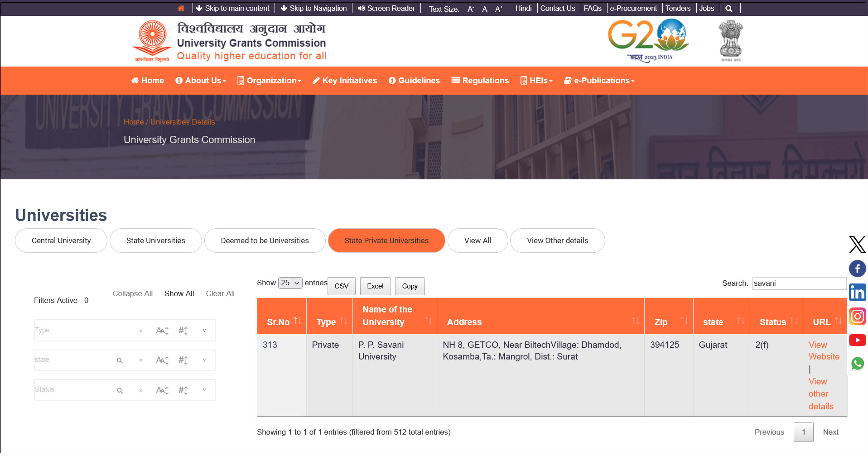Click search icon in state filter
Viewport: 868px width, 456px height.
(120, 360)
